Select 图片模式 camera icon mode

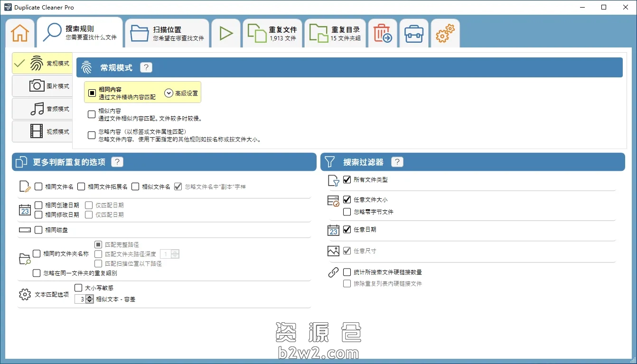(x=42, y=86)
